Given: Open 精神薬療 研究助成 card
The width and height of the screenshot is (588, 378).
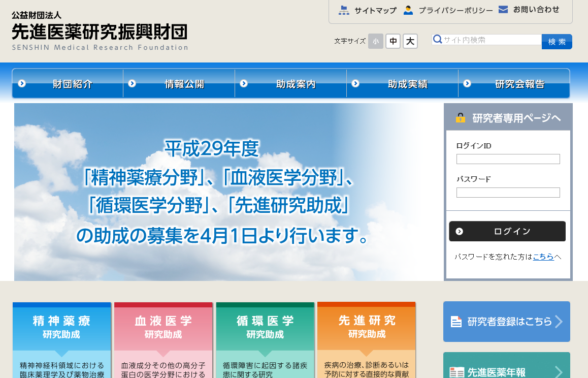Looking at the screenshot, I should pos(62,340).
